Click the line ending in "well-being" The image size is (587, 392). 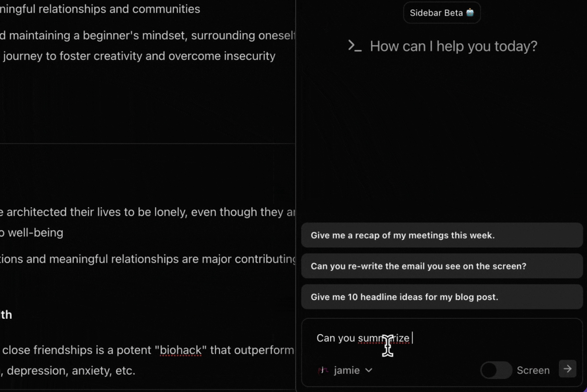[32, 232]
